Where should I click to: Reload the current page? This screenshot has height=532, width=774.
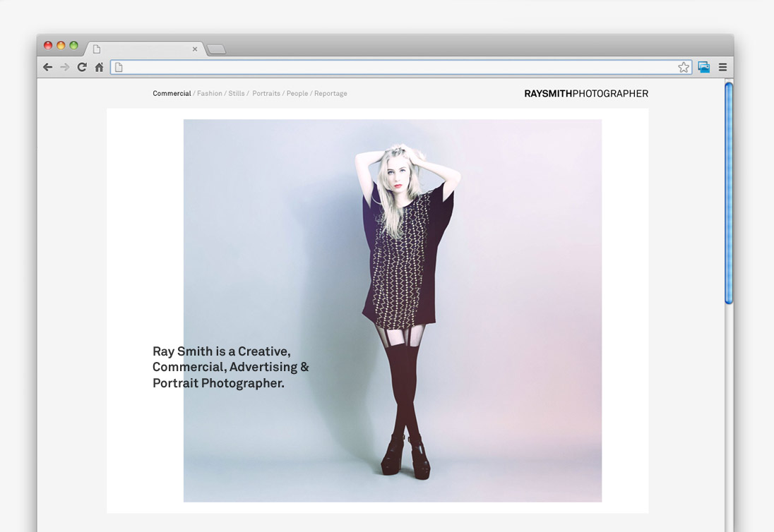[82, 67]
